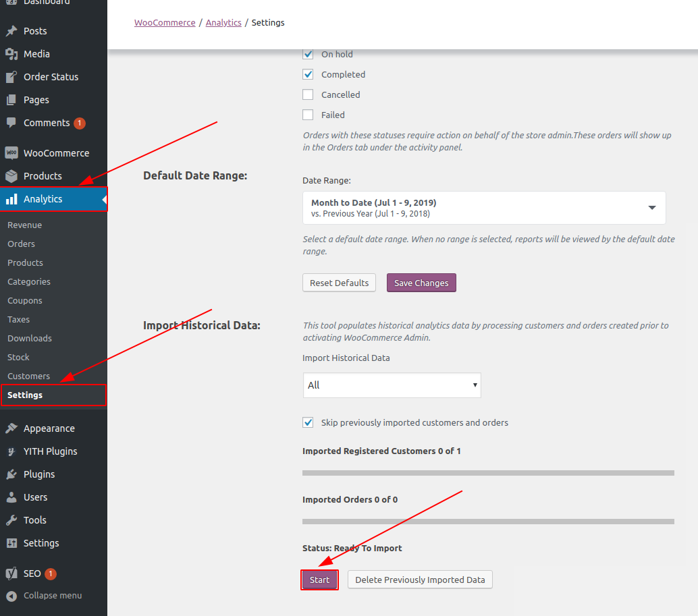Open Analytics Categories submenu item
The image size is (698, 616).
pyautogui.click(x=29, y=281)
